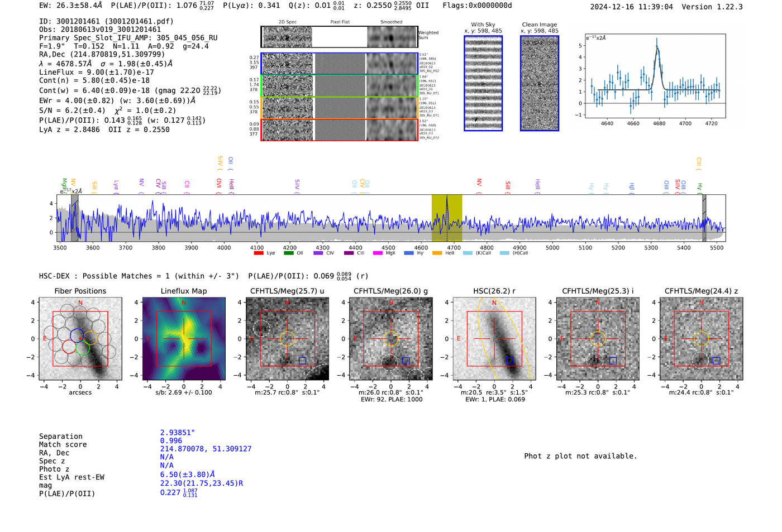Click the bottom P(LAE)/P(OII) value 0.227

click(179, 493)
